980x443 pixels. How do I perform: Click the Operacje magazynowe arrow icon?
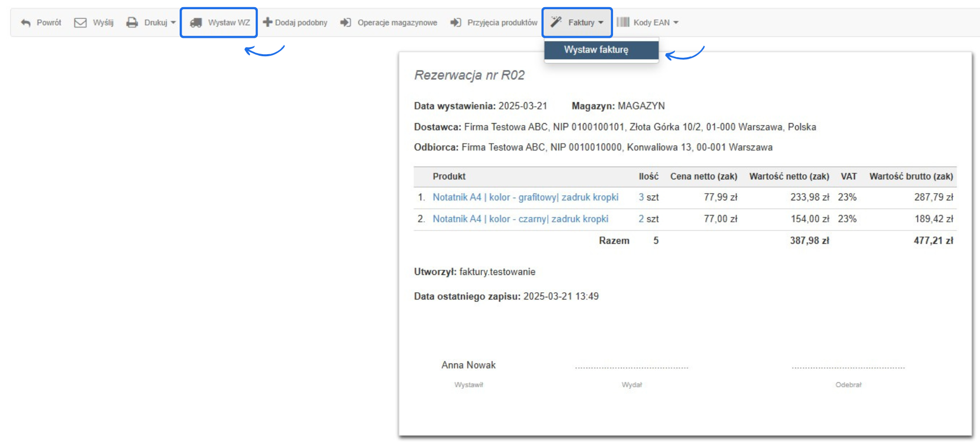click(346, 22)
